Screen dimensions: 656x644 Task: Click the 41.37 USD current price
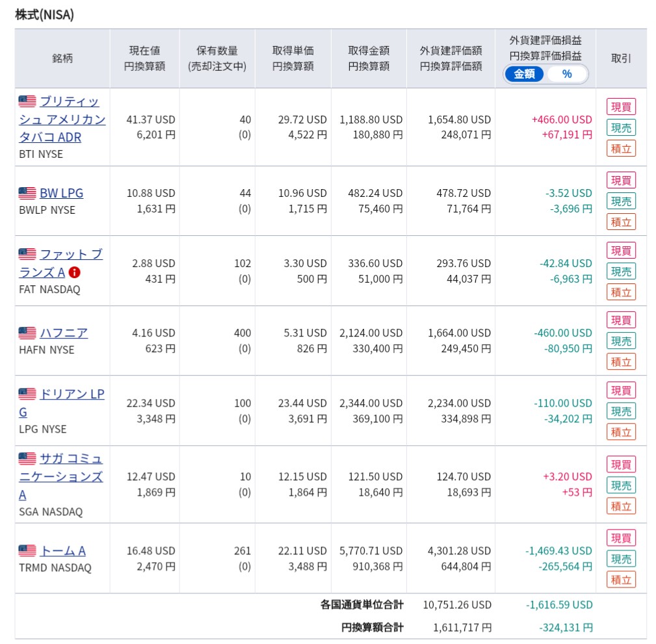151,120
